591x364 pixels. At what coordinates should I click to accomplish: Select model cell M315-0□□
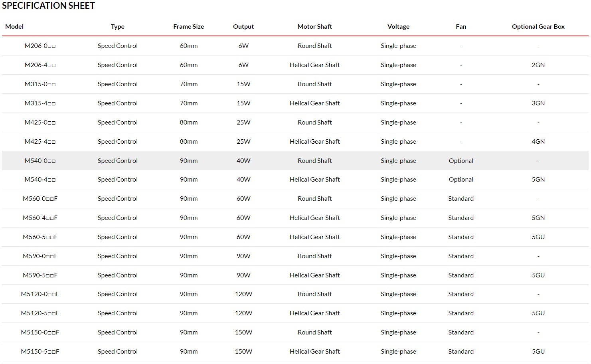tap(40, 84)
